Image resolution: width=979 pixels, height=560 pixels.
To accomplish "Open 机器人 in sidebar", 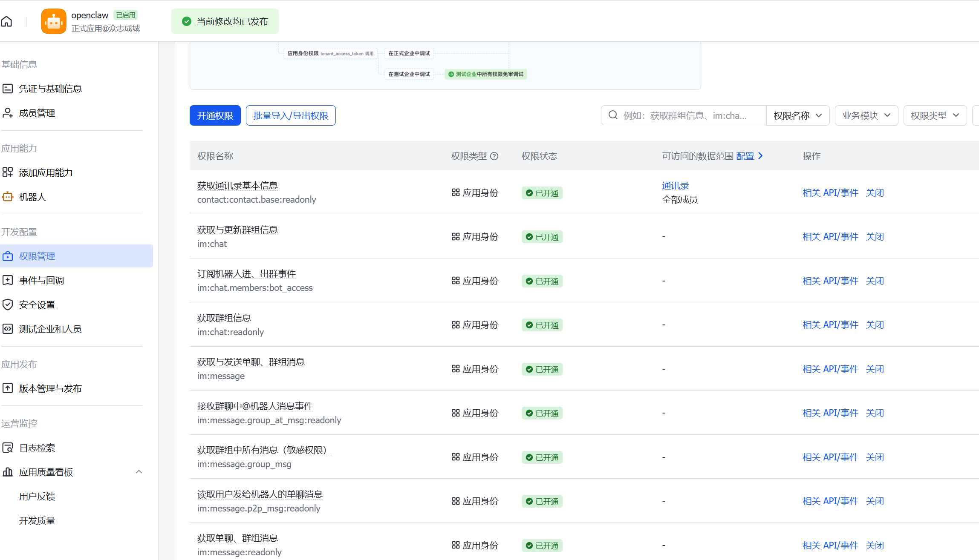I will [32, 197].
